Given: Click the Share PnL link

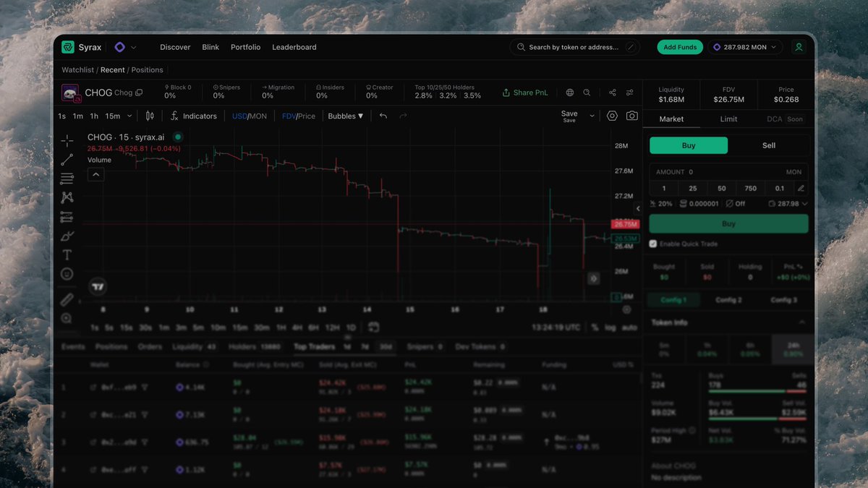Looking at the screenshot, I should click(524, 93).
